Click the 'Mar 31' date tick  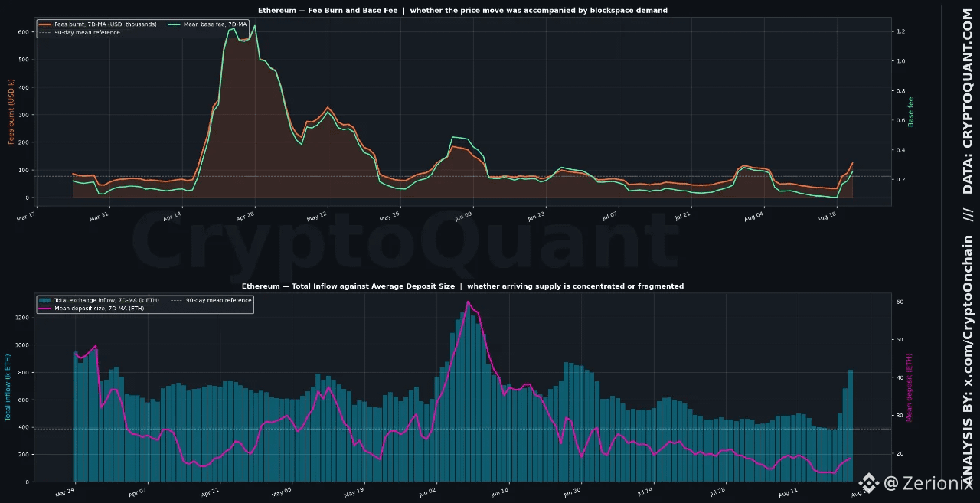tap(100, 217)
